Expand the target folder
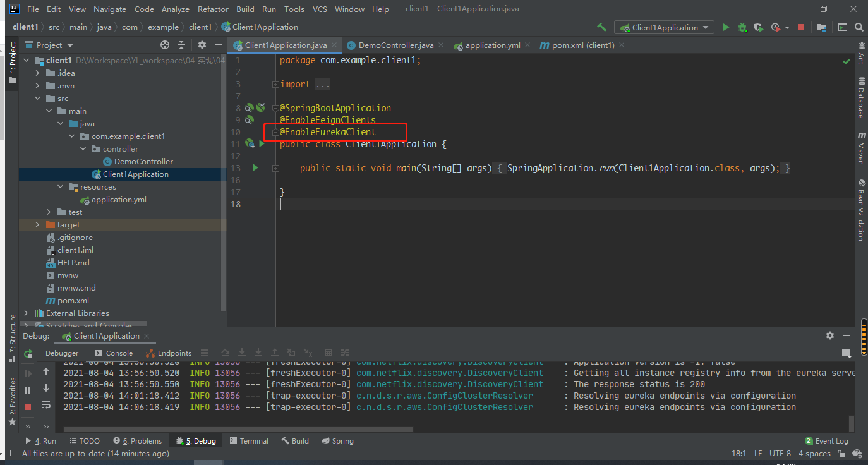This screenshot has width=868, height=465. pyautogui.click(x=37, y=225)
